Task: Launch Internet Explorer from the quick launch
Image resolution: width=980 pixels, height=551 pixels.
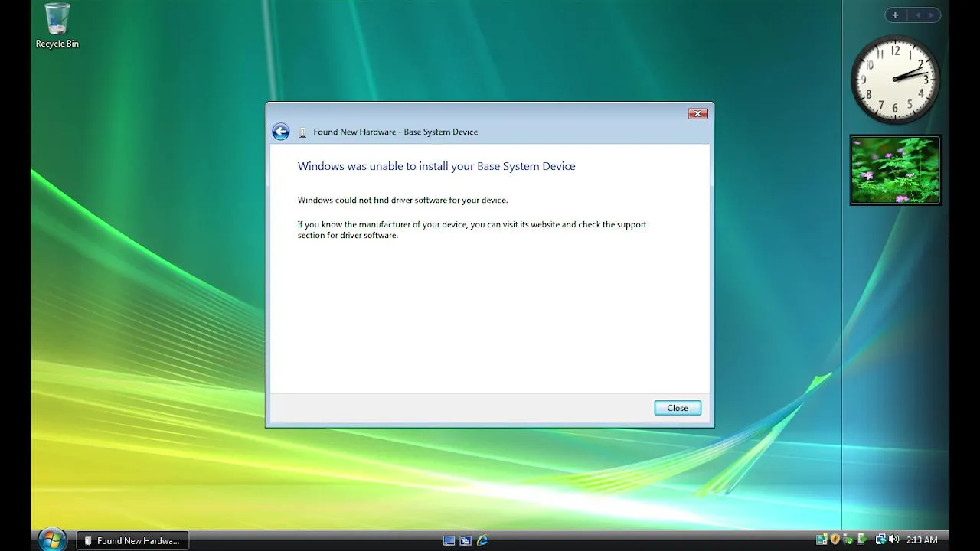Action: 482,540
